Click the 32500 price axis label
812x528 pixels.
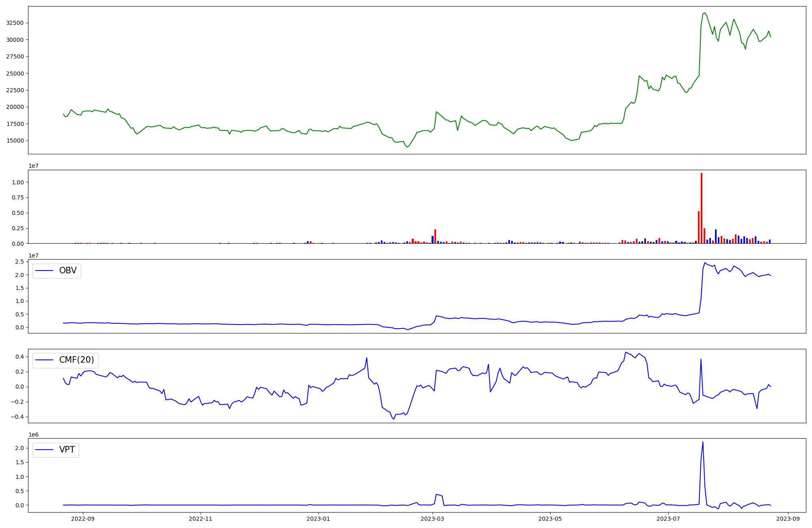click(x=15, y=23)
